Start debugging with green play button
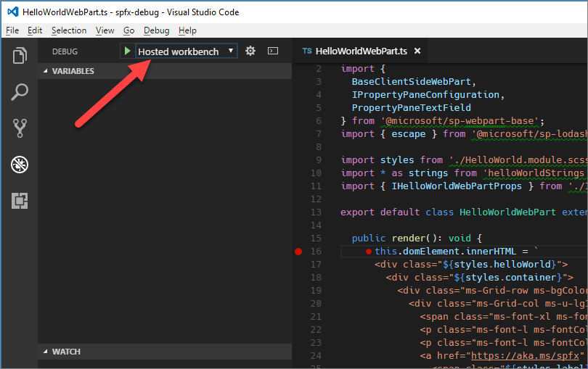The image size is (588, 369). 128,51
